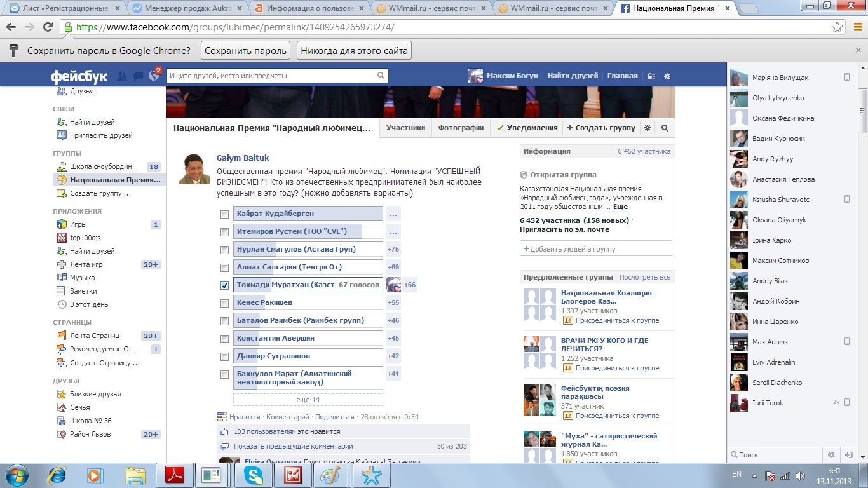Open Facebook friend requests icon

coord(122,76)
